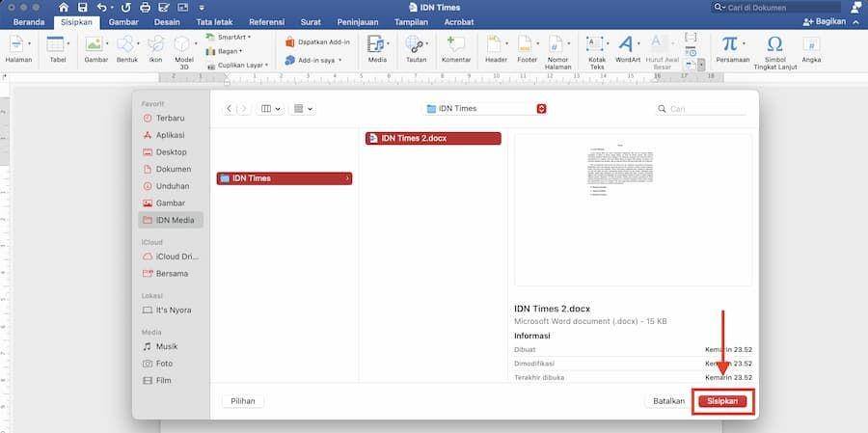
Task: Open the Desain tab
Action: pos(167,22)
